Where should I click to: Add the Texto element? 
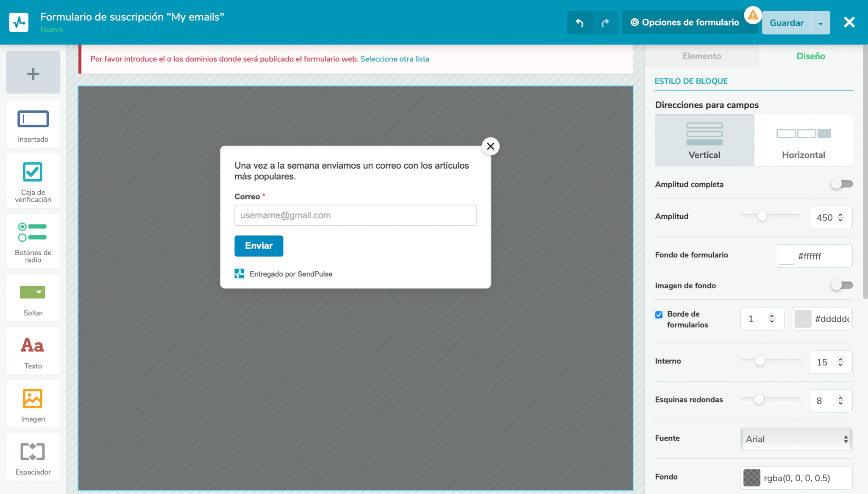point(33,352)
